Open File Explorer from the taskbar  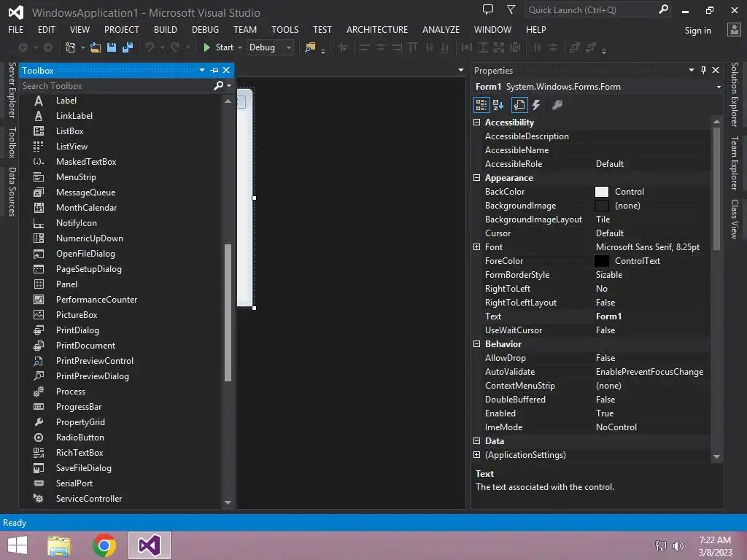coord(59,545)
